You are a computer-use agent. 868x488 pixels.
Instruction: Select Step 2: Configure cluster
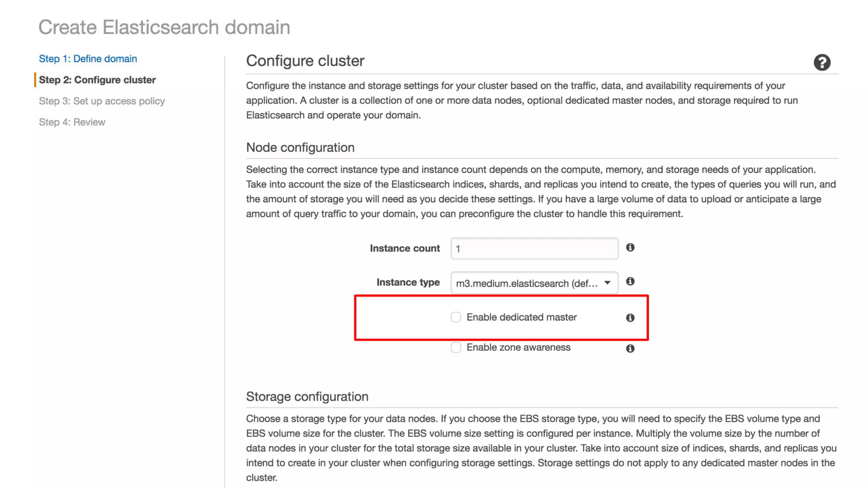[97, 80]
